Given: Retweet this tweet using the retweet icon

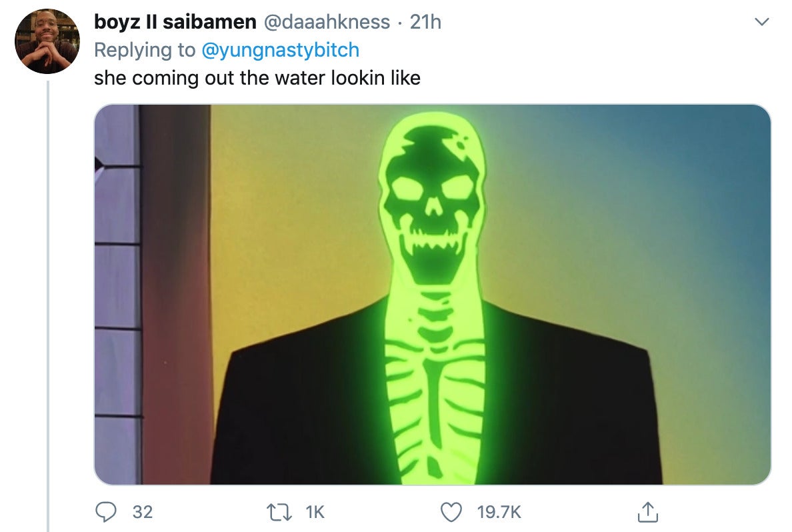Looking at the screenshot, I should (x=279, y=512).
